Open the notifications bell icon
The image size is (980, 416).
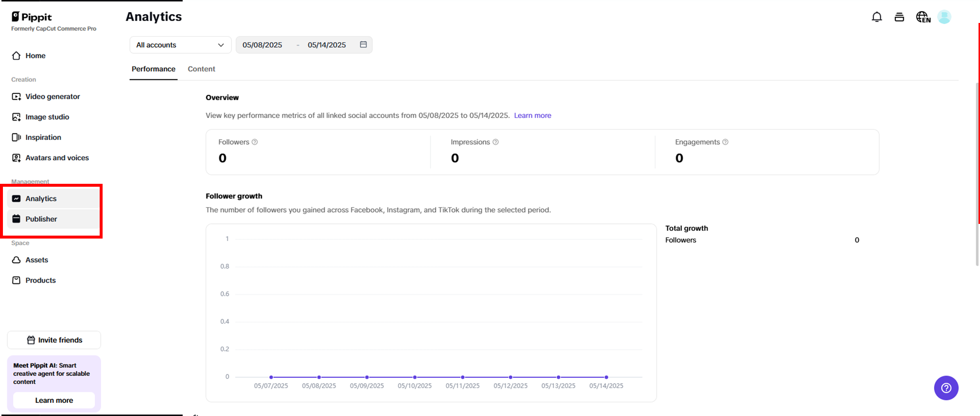click(x=877, y=17)
